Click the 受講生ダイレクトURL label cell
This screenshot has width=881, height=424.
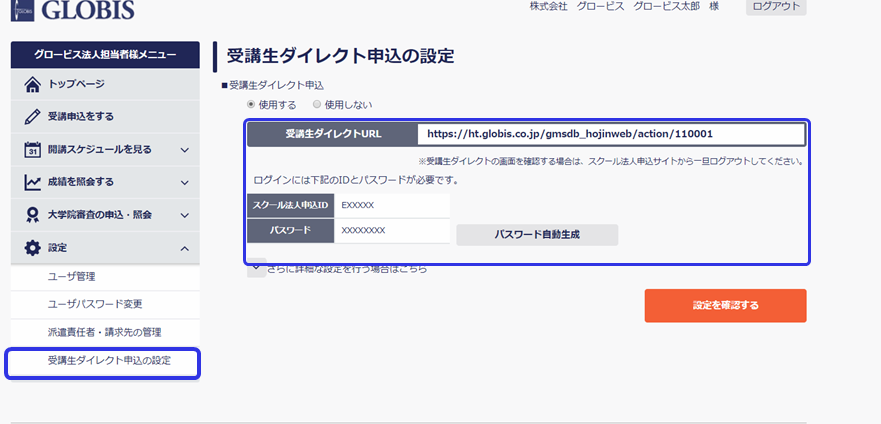tap(333, 134)
